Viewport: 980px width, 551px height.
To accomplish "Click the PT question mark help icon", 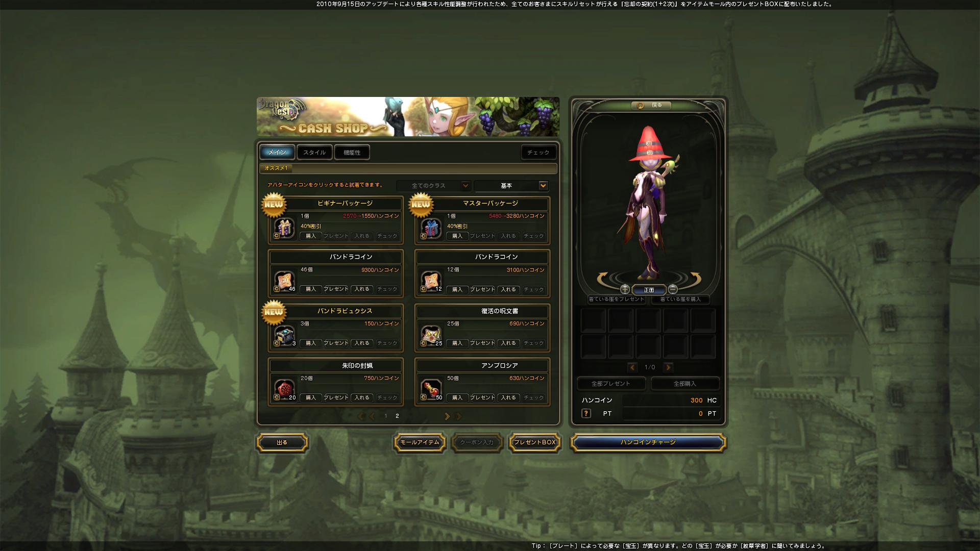I will pyautogui.click(x=586, y=414).
